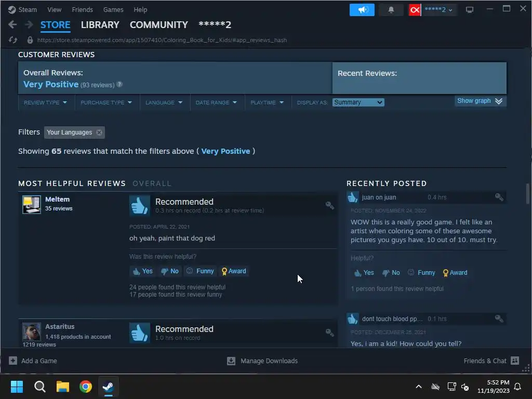Open File Explorer from taskbar
This screenshot has height=399, width=532.
click(x=63, y=387)
